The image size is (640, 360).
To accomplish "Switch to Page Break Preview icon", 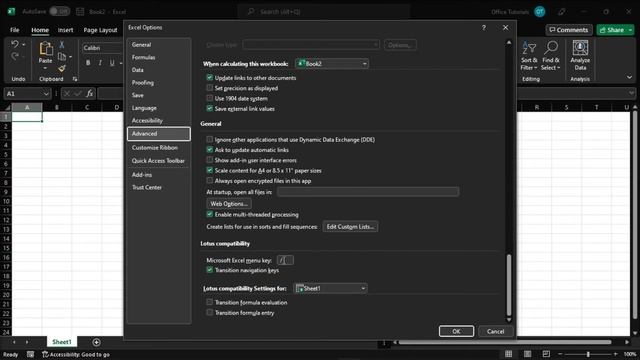I will pyautogui.click(x=546, y=354).
